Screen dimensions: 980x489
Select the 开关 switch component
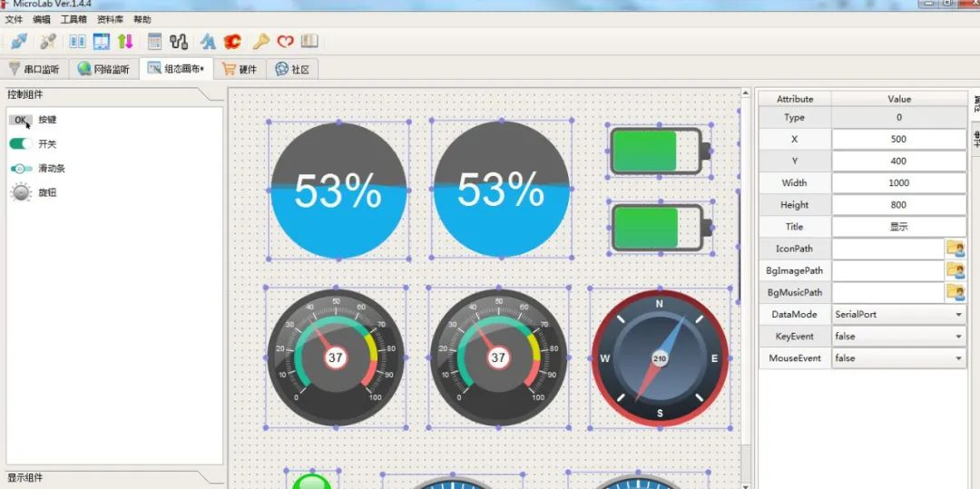[34, 144]
